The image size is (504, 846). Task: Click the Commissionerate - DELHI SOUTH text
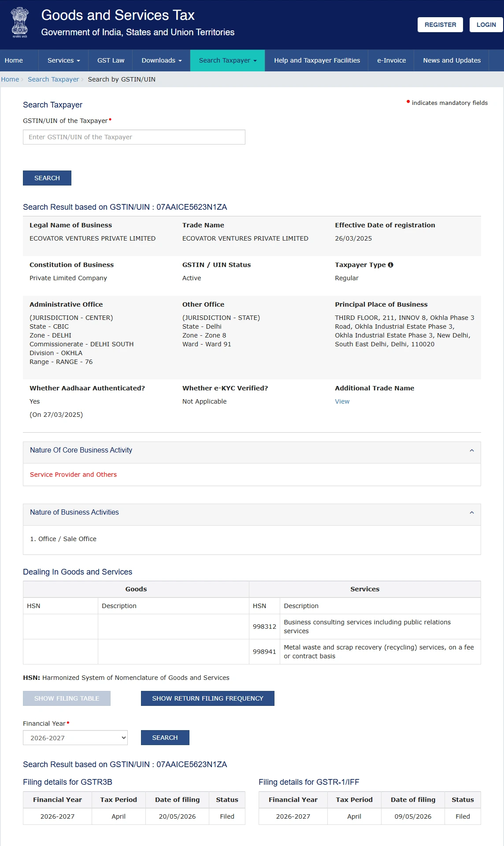(82, 344)
